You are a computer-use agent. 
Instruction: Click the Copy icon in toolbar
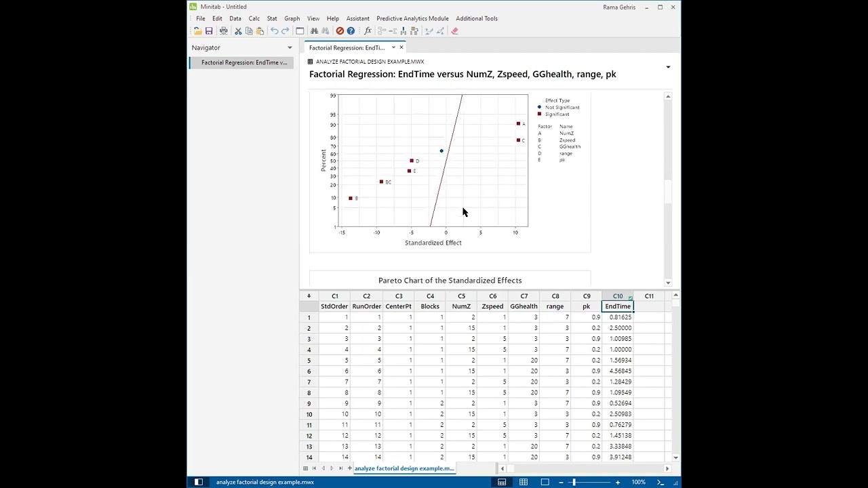click(x=249, y=31)
